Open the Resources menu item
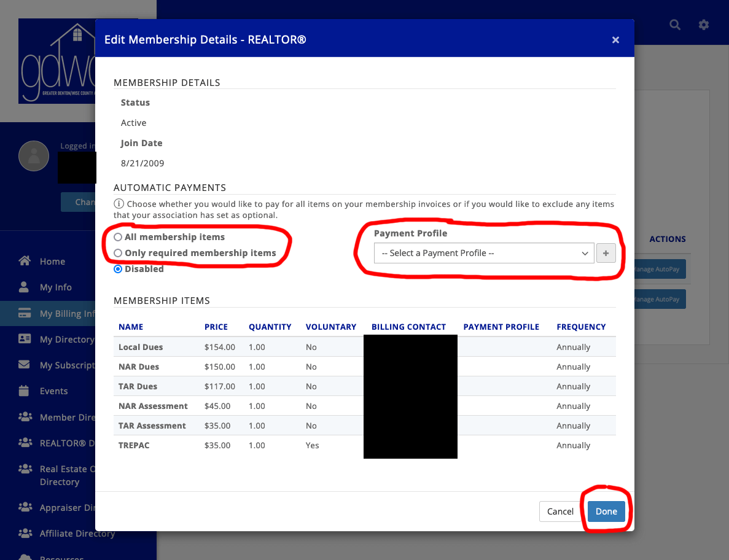Screen dimensions: 729x560 [25, 556]
